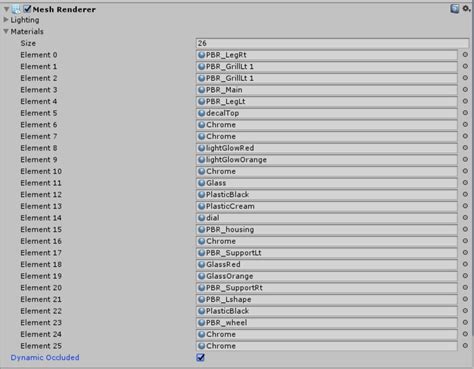Open object picker for Element 13
The image size is (474, 369).
point(465,206)
